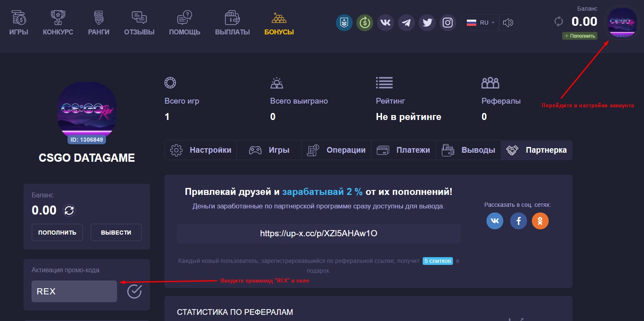Share on Odnoklassniki with the orange icon
Image resolution: width=644 pixels, height=321 pixels.
(540, 221)
